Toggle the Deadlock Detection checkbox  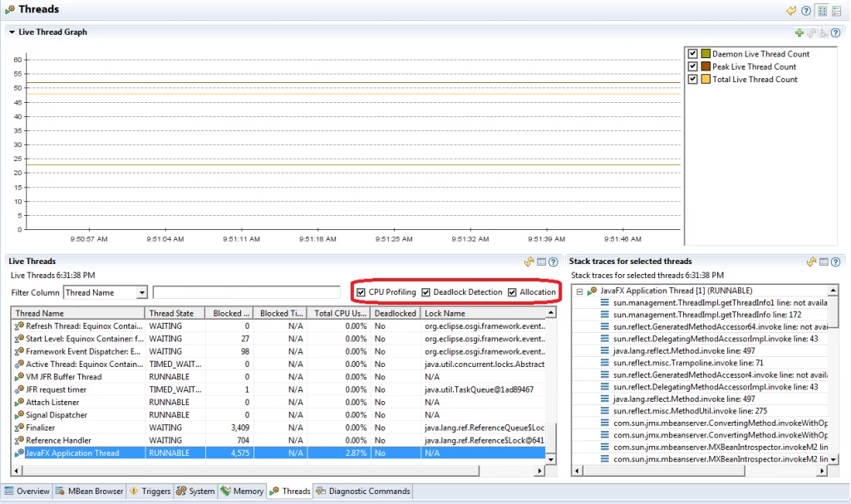point(426,292)
